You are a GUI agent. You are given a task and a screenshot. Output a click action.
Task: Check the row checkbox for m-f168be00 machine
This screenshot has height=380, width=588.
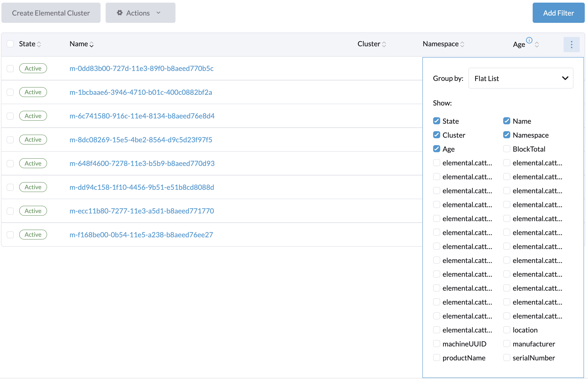click(x=10, y=235)
